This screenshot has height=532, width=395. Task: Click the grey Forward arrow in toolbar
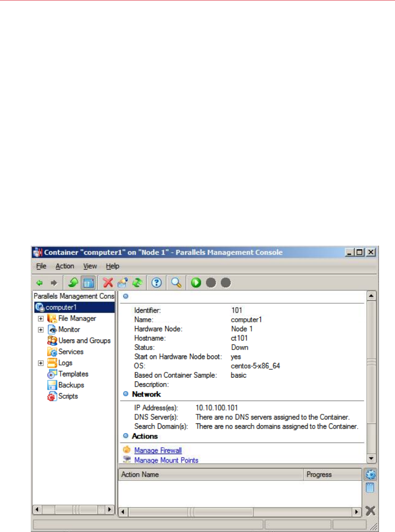point(54,283)
